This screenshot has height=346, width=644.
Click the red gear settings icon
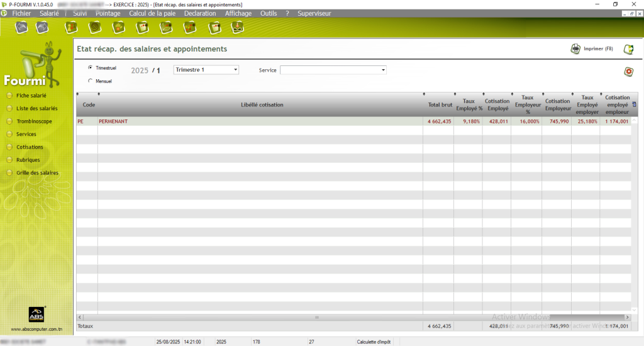(x=628, y=72)
